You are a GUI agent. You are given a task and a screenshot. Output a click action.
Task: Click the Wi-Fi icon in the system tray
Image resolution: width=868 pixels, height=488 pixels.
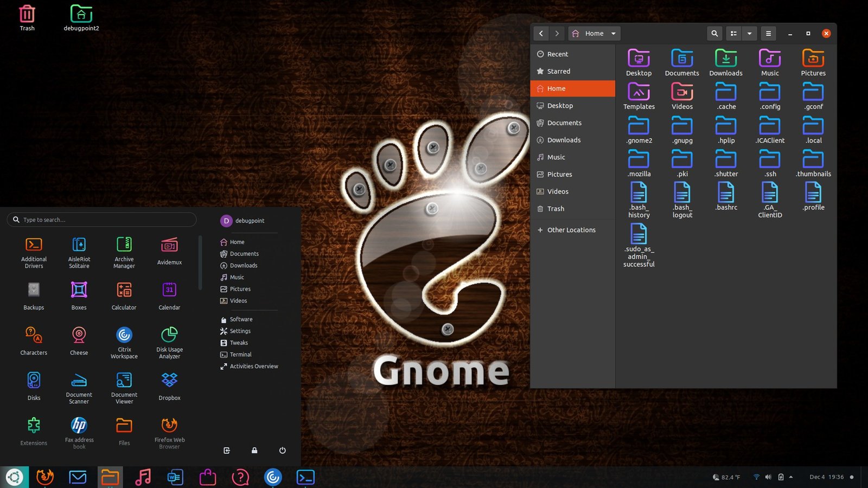point(757,477)
